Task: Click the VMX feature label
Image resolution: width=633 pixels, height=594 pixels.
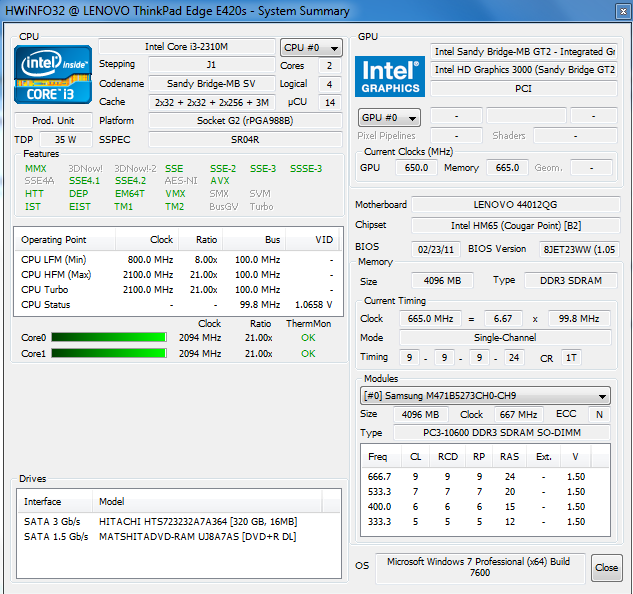Action: 175,193
